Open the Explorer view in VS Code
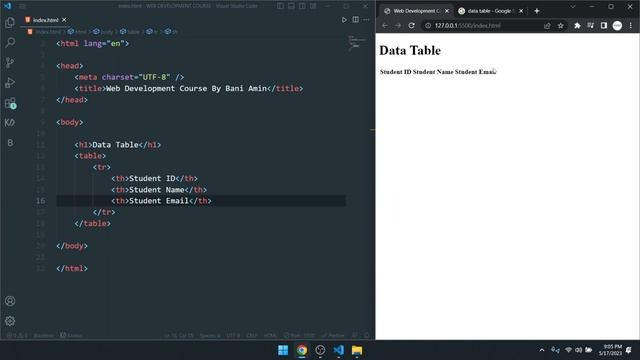This screenshot has height=360, width=640. point(10,22)
